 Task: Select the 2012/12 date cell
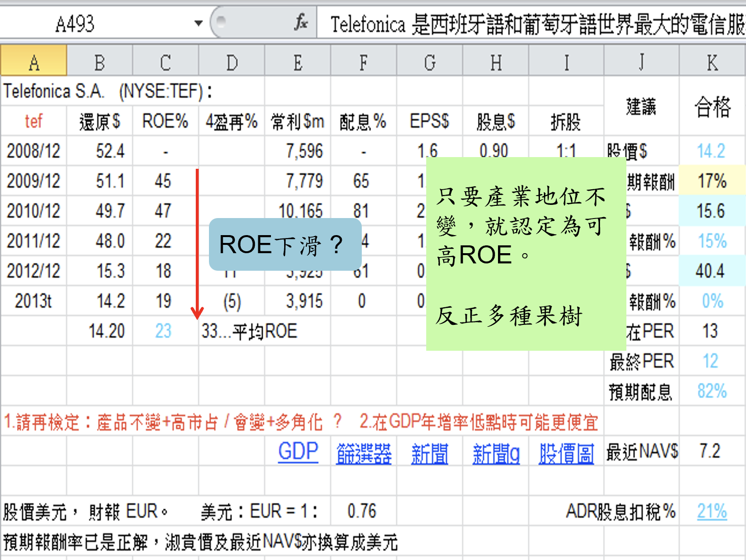pos(34,271)
